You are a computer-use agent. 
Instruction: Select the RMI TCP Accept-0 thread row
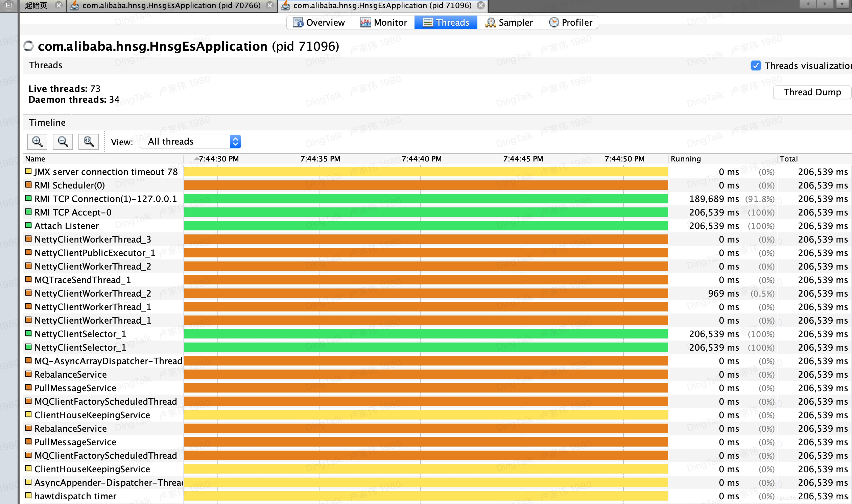73,212
